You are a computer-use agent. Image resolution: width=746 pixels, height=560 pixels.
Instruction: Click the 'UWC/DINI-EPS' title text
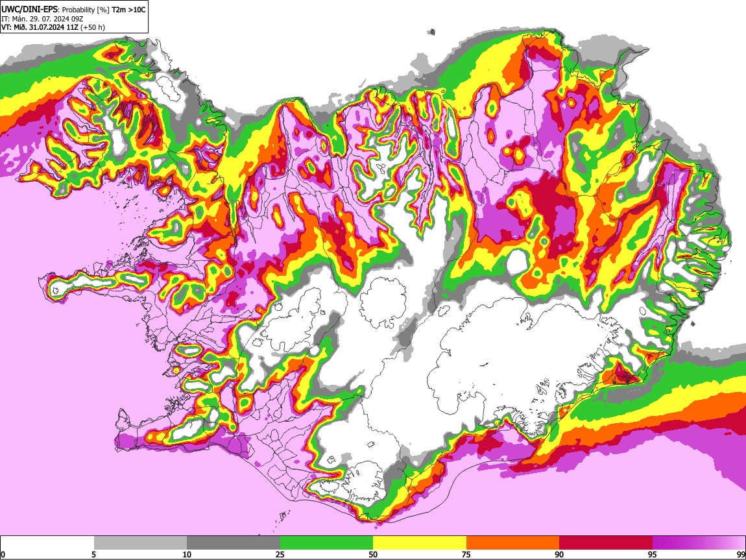coord(30,10)
